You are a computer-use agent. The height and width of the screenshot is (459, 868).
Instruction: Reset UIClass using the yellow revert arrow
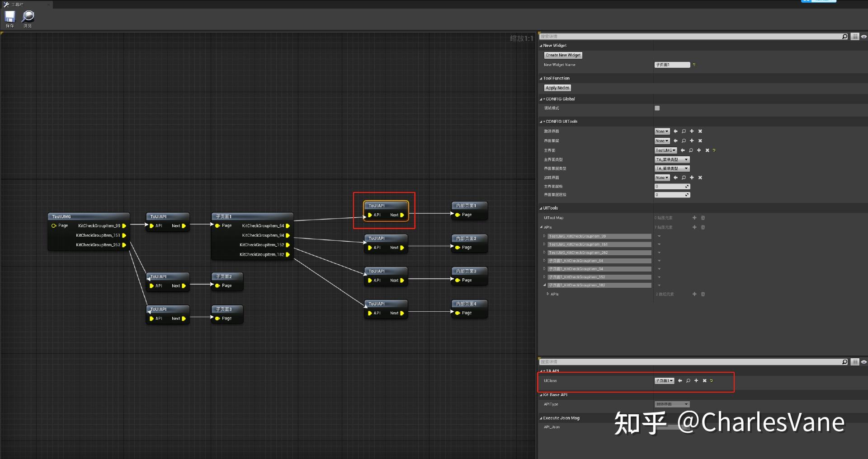(x=711, y=381)
